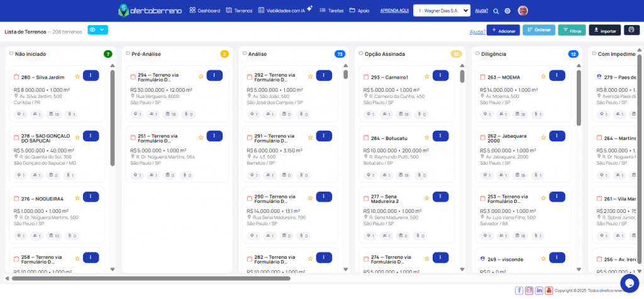Click the 251 card in Pré-Análise
Image resolution: width=644 pixels, height=299 pixels.
click(x=177, y=155)
